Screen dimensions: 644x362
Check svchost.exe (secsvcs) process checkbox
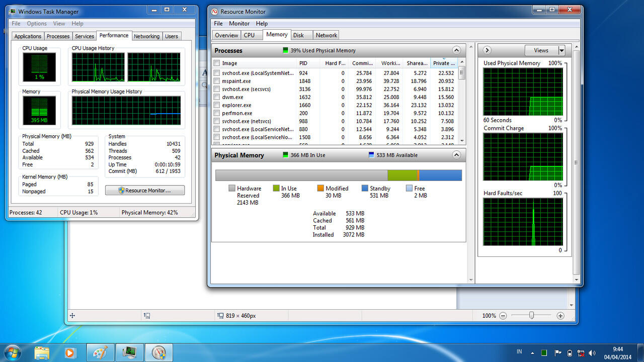(x=217, y=89)
